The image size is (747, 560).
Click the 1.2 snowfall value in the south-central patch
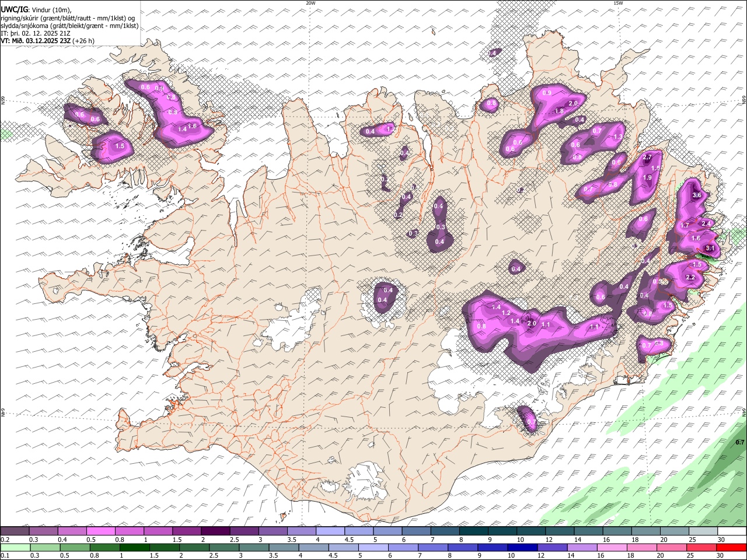click(506, 313)
